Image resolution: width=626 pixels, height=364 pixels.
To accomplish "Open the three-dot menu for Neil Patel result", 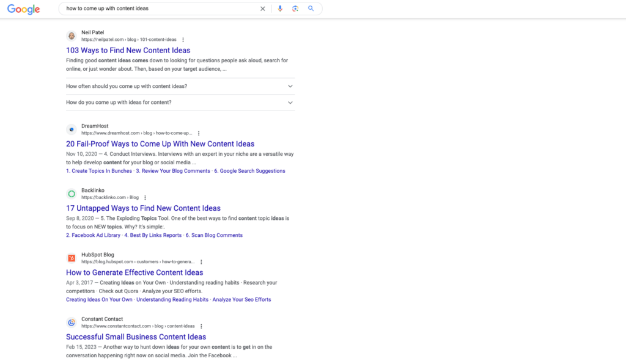I will point(183,40).
